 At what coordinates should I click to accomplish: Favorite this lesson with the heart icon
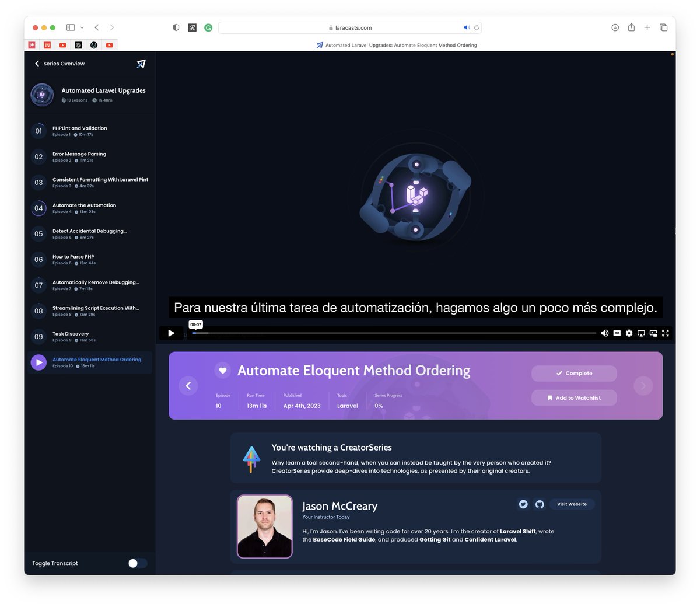click(222, 371)
